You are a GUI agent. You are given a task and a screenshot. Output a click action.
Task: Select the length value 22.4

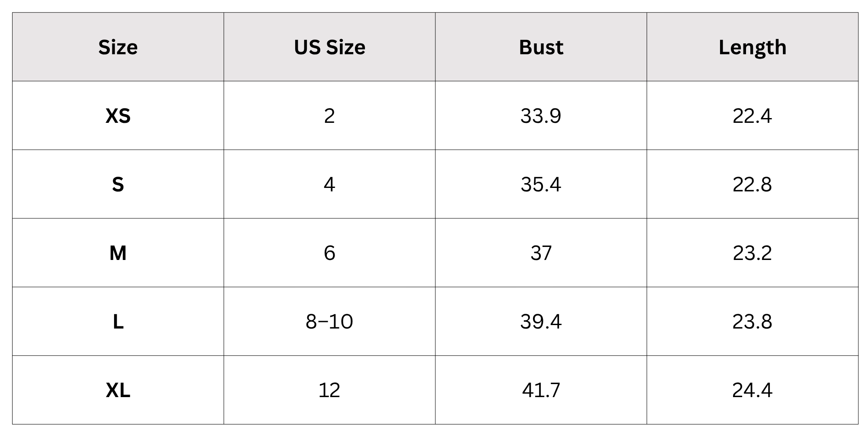(x=753, y=116)
